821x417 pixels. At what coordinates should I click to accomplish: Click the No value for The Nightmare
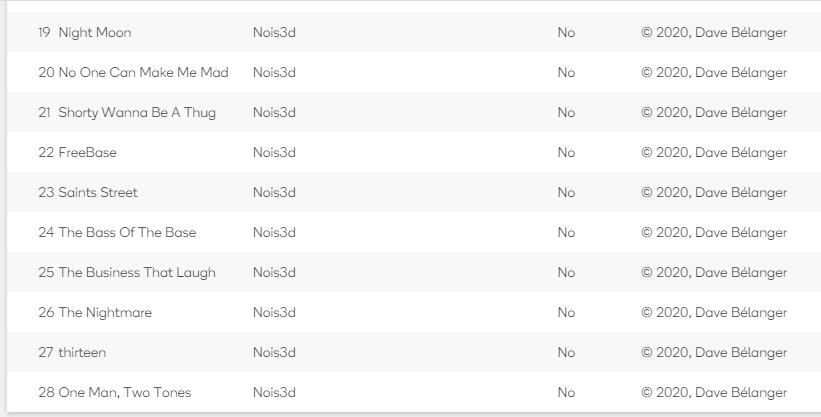point(566,312)
